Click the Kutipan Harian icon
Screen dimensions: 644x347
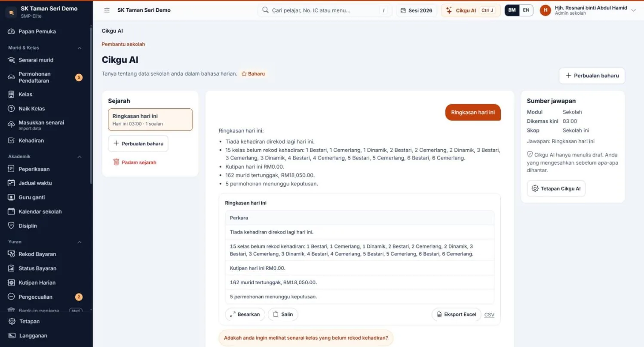pyautogui.click(x=12, y=283)
